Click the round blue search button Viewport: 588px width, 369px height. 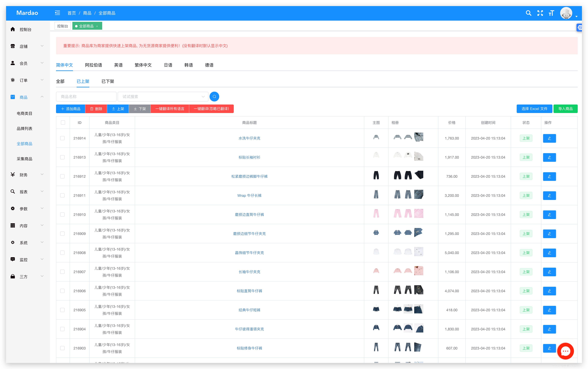214,97
